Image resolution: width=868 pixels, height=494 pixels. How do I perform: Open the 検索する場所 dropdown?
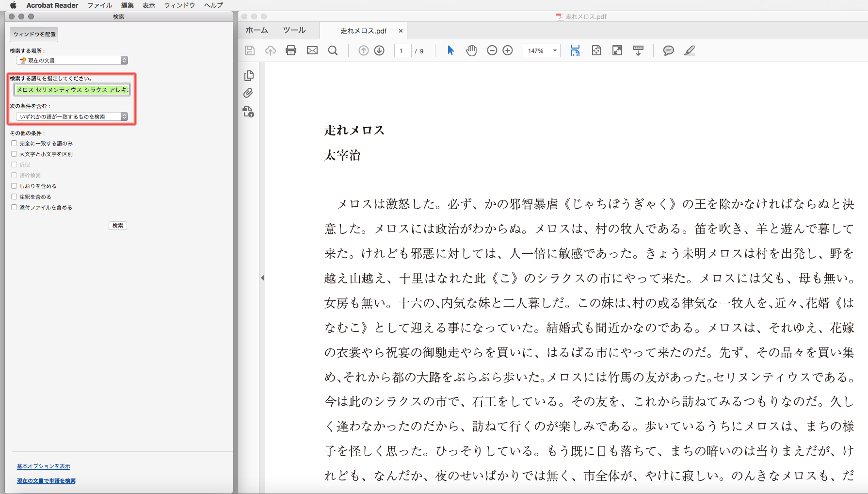tap(72, 60)
